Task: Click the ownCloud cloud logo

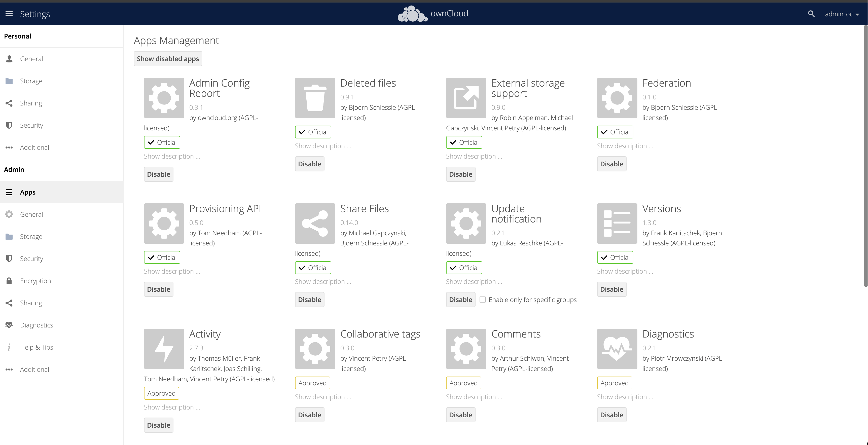Action: (412, 14)
